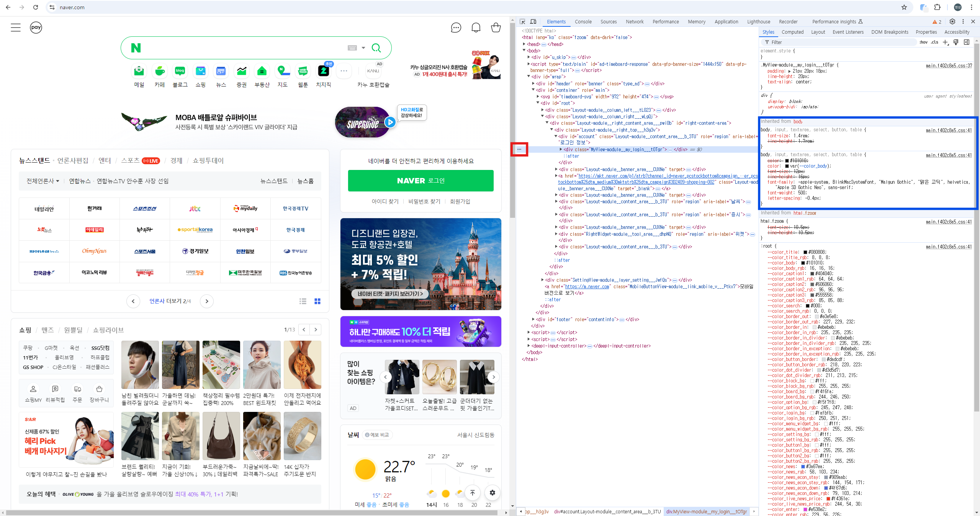Open the Naver Pay icon
The width and height of the screenshot is (980, 516).
coord(36,28)
